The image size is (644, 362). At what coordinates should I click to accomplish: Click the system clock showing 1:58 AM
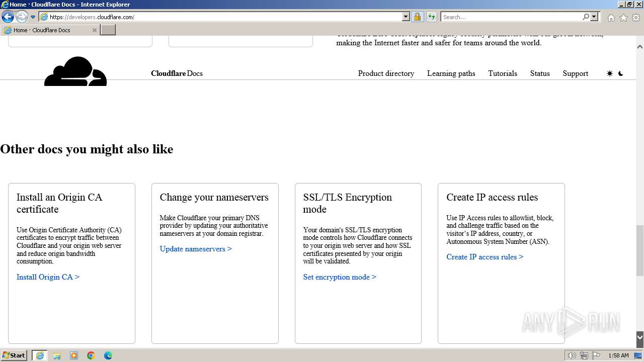618,355
